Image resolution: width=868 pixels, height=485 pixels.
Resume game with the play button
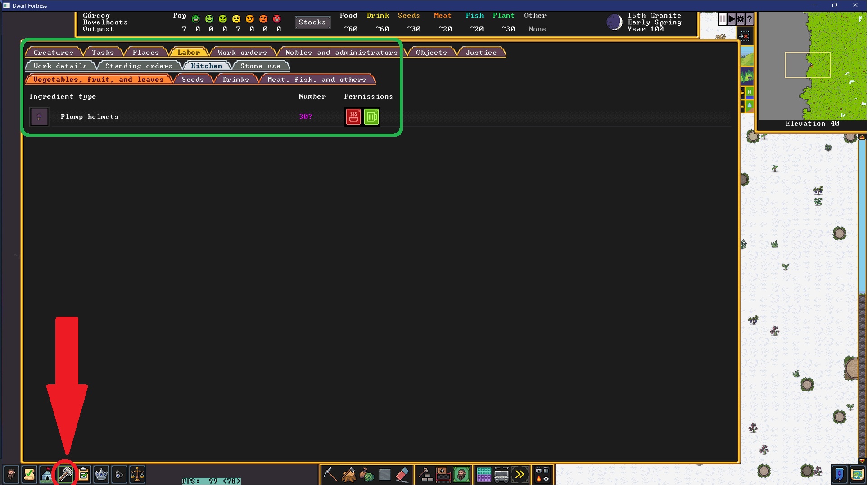coord(732,19)
